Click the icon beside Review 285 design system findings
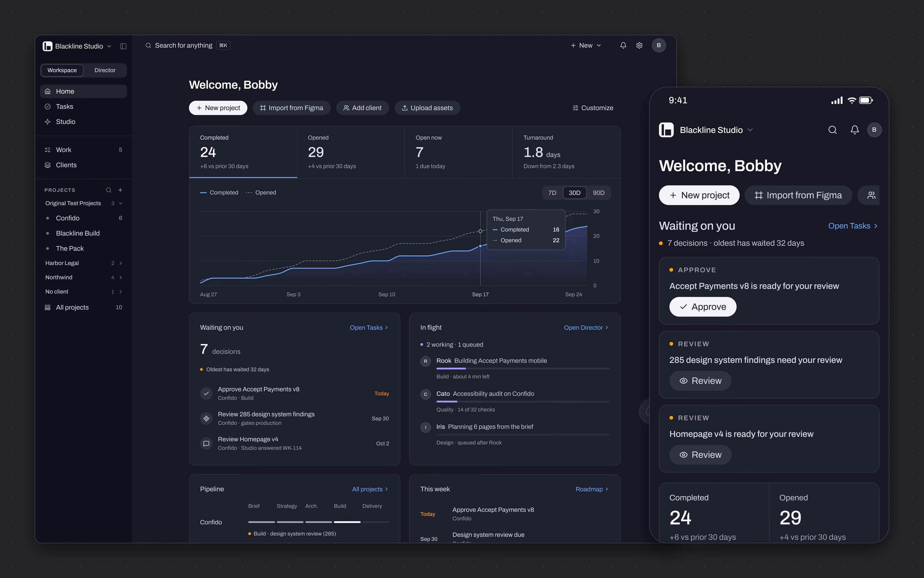The height and width of the screenshot is (578, 924). point(206,418)
